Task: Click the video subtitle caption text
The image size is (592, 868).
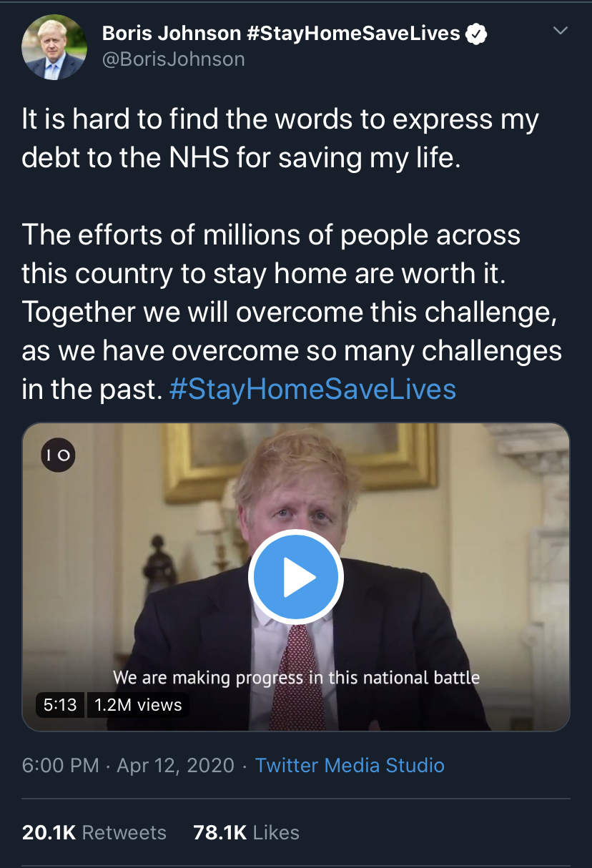Action: [x=296, y=677]
